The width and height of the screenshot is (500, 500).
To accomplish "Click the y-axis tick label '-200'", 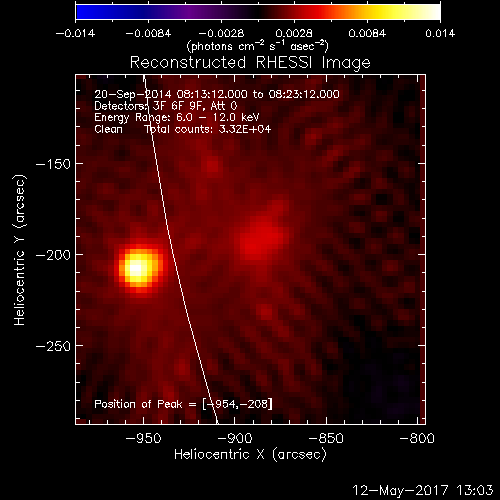I will click(x=53, y=255).
